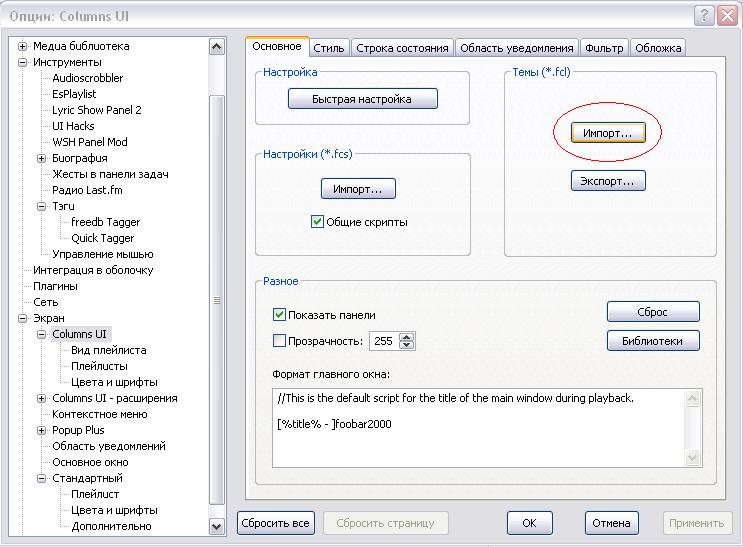Open the Строка состояния tab

coord(400,48)
